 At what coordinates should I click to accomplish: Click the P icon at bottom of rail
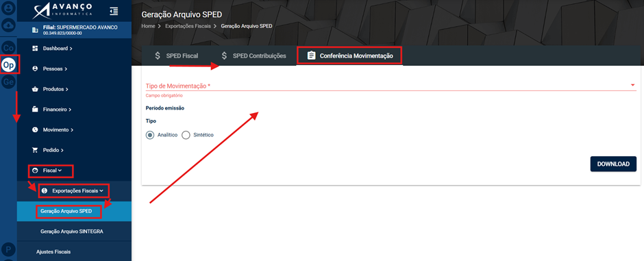(8, 249)
